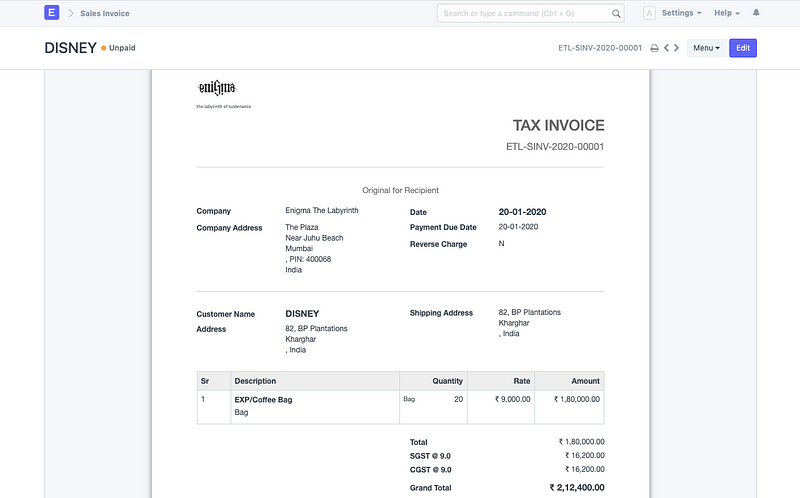Click the print icon beside invoice number
Screen dimensions: 800x498
tap(654, 48)
